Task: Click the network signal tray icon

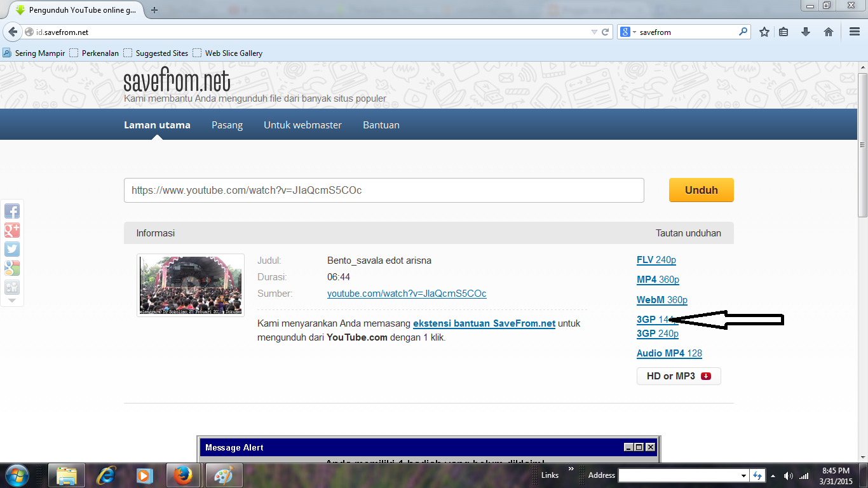Action: tap(804, 475)
